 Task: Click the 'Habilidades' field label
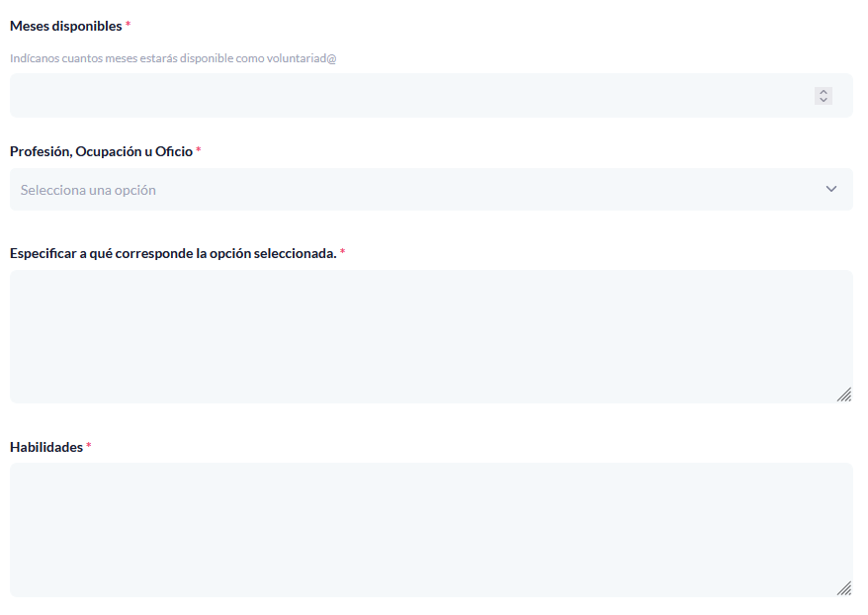(46, 447)
